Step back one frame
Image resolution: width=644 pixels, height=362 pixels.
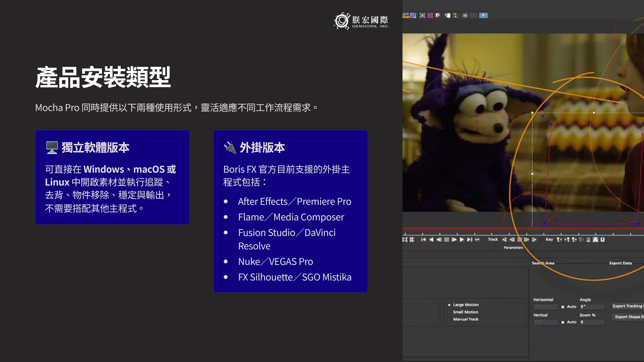point(439,239)
